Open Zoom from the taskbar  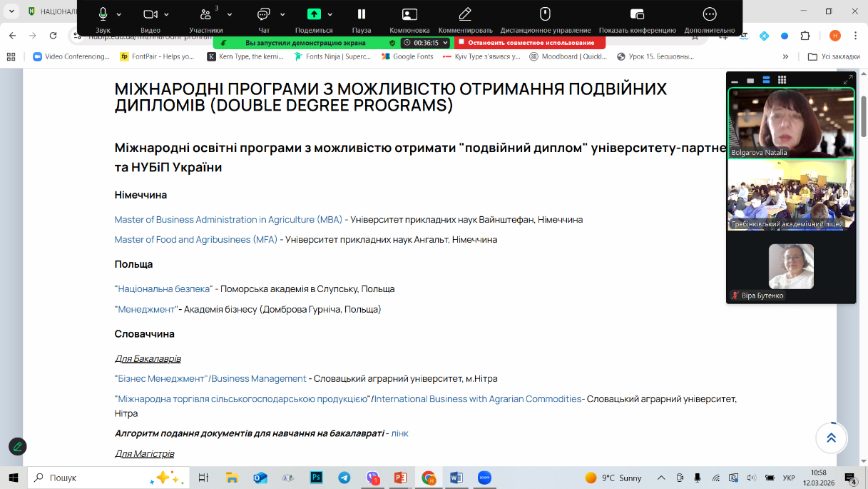pos(484,478)
